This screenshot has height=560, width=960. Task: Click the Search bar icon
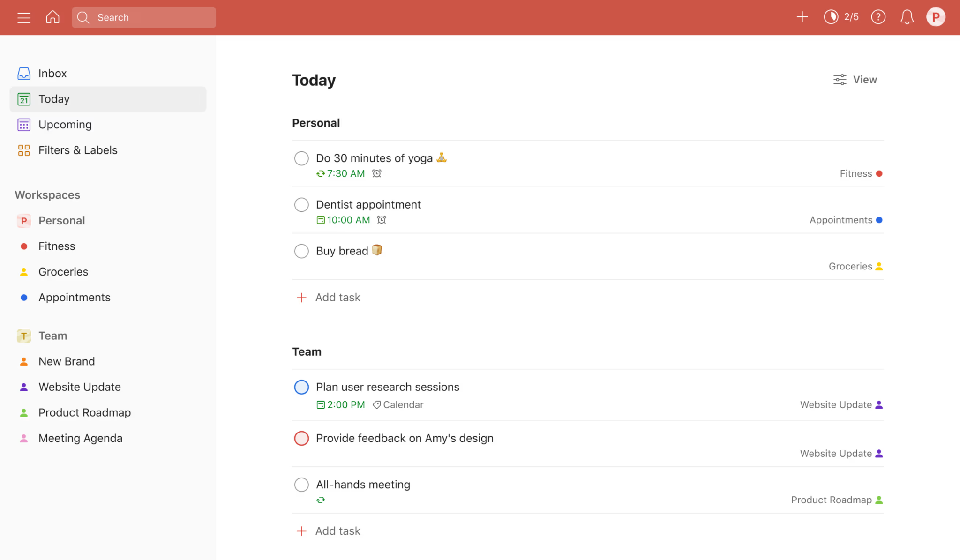coord(83,17)
